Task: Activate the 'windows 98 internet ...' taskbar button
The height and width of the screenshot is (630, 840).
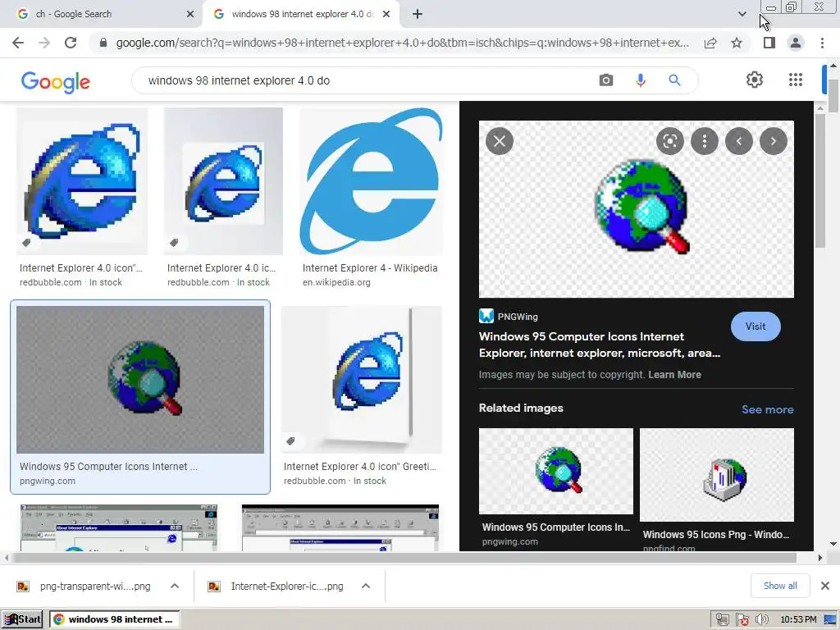Action: coord(115,619)
